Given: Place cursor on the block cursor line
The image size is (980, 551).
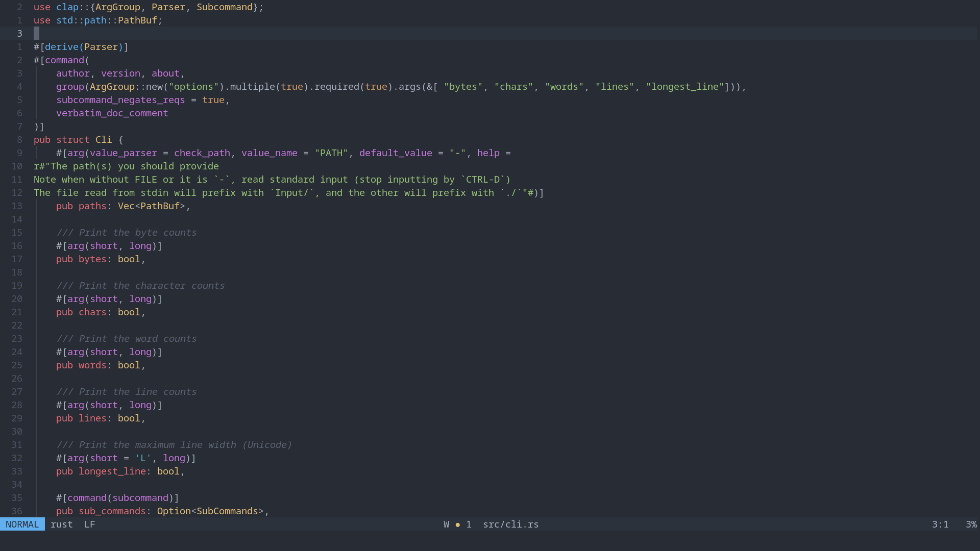Looking at the screenshot, I should click(x=37, y=34).
